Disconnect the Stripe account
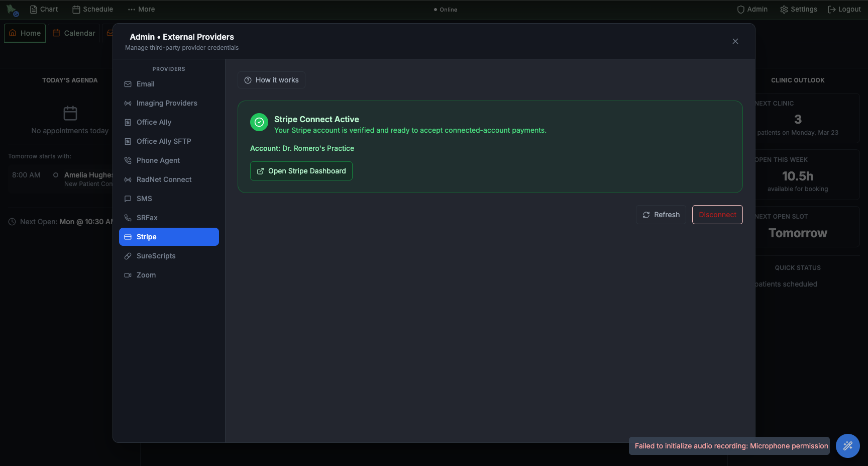 coord(717,215)
